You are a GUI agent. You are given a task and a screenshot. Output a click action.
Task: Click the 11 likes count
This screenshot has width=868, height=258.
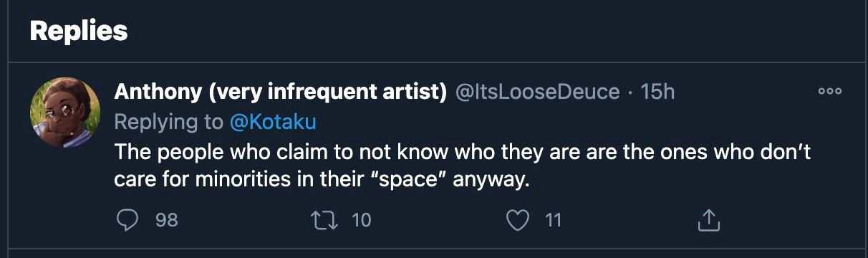(x=552, y=219)
